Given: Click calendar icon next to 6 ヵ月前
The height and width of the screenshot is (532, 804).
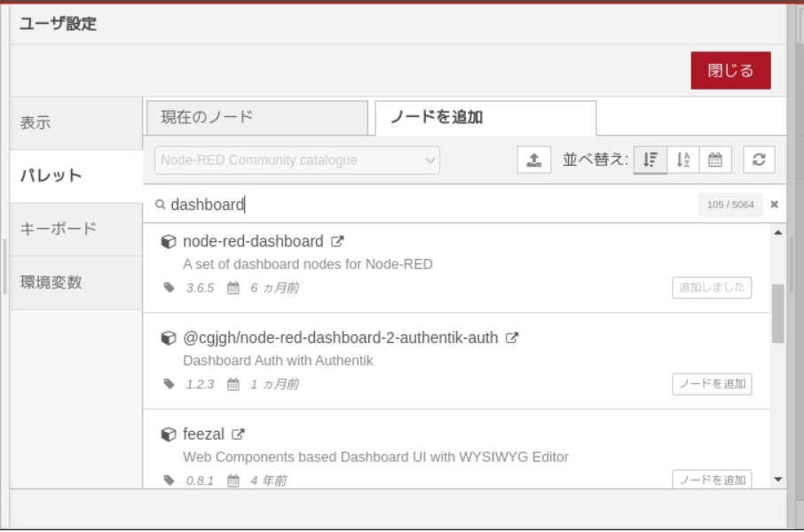Looking at the screenshot, I should coord(233,287).
